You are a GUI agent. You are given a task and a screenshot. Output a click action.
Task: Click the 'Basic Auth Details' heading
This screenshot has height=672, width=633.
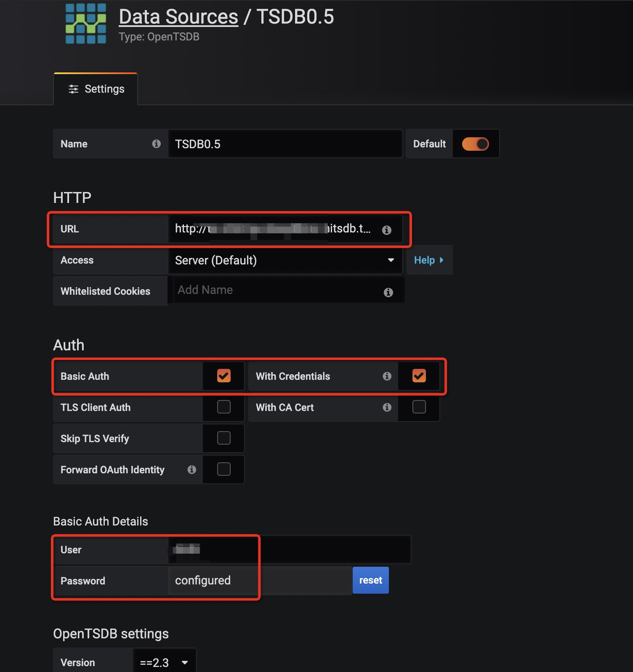tap(101, 521)
